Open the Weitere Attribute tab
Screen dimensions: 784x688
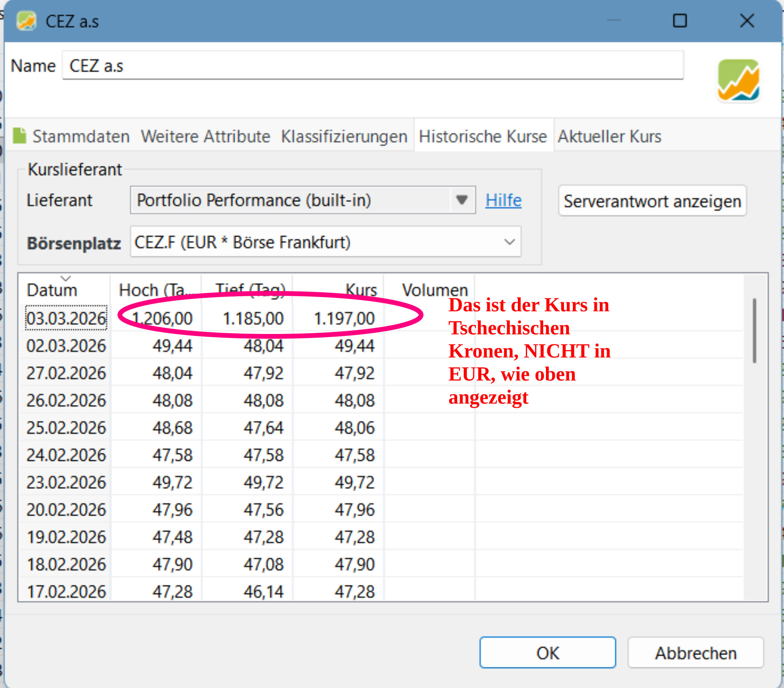point(205,136)
